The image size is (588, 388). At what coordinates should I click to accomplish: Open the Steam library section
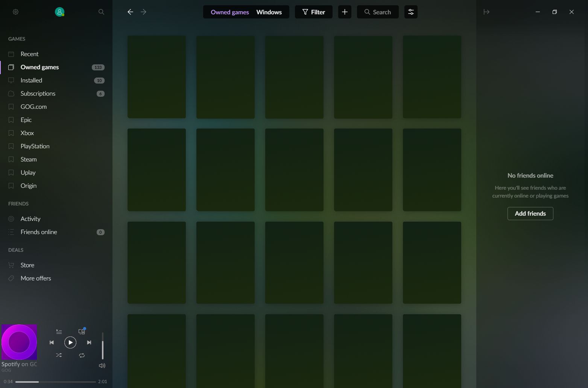click(28, 159)
